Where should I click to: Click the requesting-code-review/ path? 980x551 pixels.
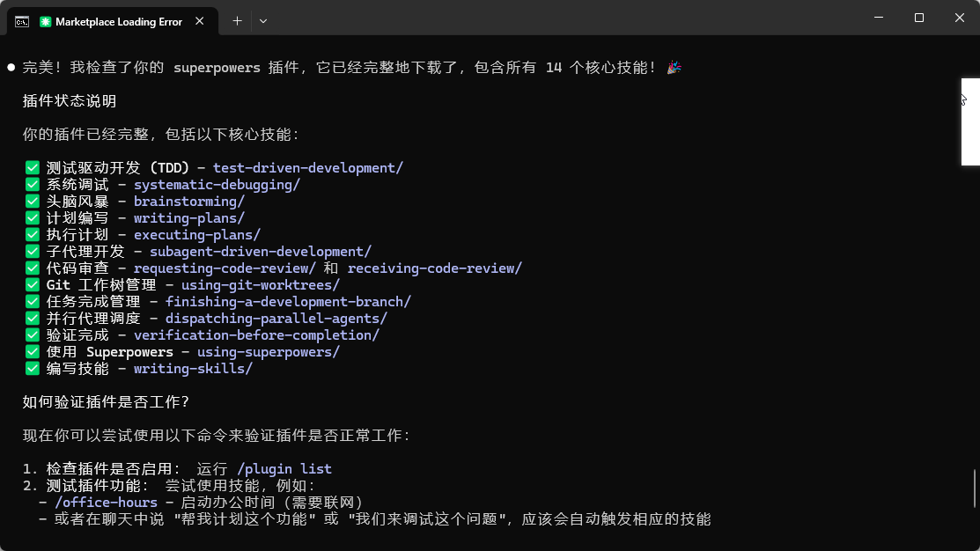pos(225,268)
